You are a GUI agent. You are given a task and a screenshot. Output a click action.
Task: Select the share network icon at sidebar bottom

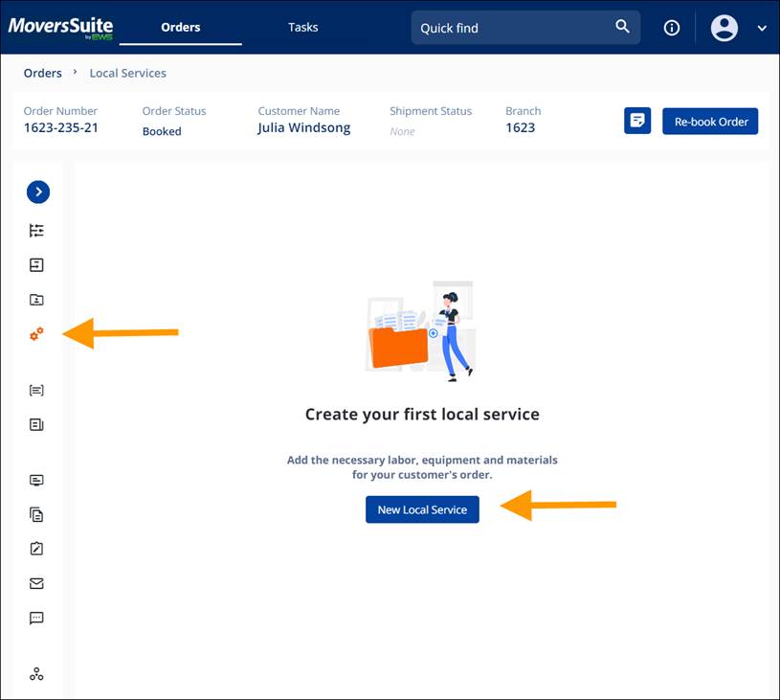click(x=36, y=673)
